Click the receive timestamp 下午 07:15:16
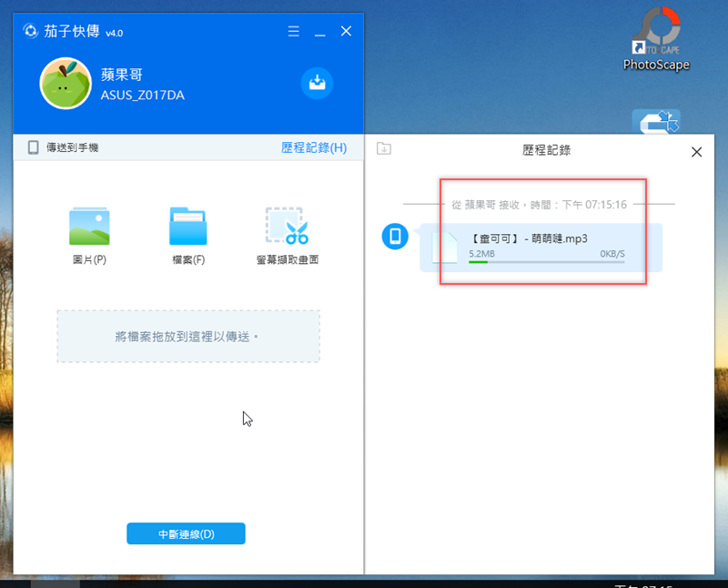This screenshot has height=588, width=728. 594,205
